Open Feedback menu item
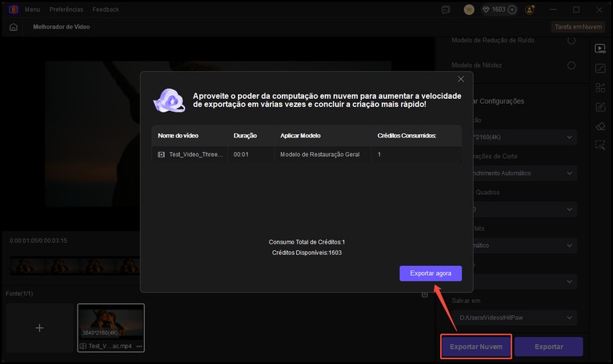Viewport: 613px width, 364px height. (x=105, y=9)
